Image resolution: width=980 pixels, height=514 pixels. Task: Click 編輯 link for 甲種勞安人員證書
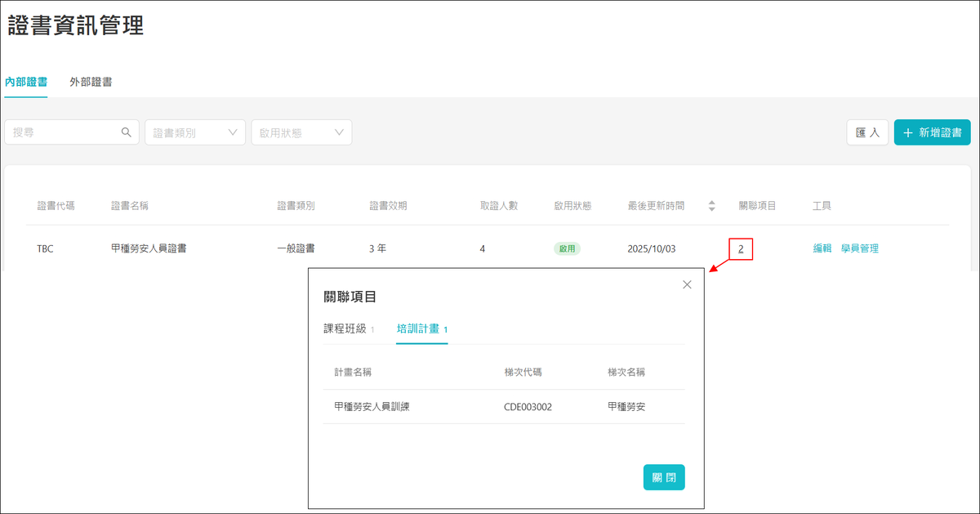tap(822, 248)
